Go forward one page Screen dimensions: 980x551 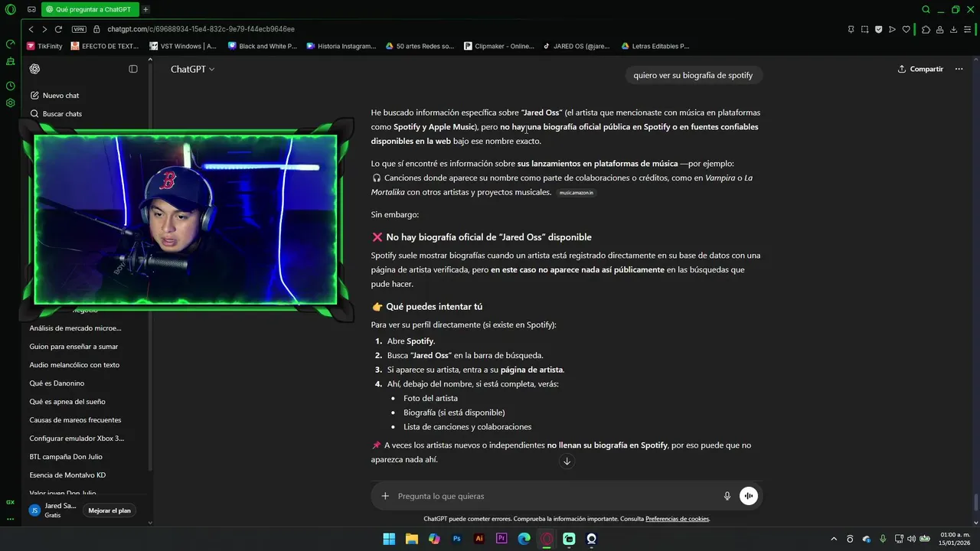pyautogui.click(x=44, y=29)
